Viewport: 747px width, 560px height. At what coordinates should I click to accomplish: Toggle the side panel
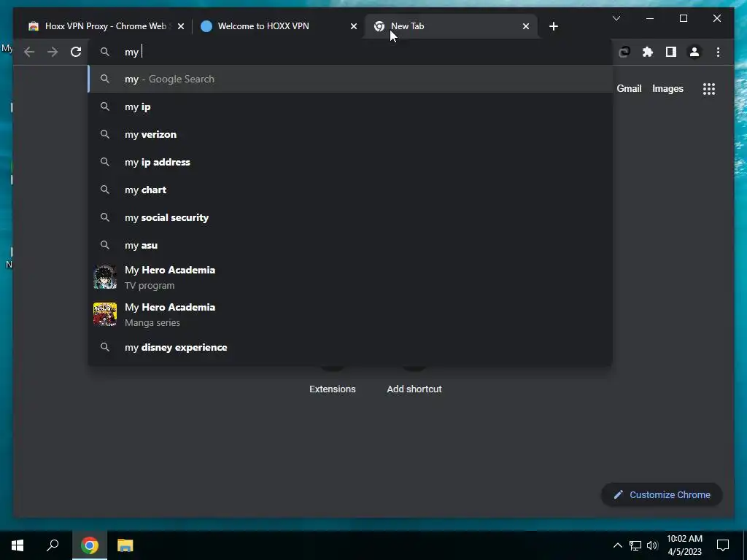[x=671, y=52]
